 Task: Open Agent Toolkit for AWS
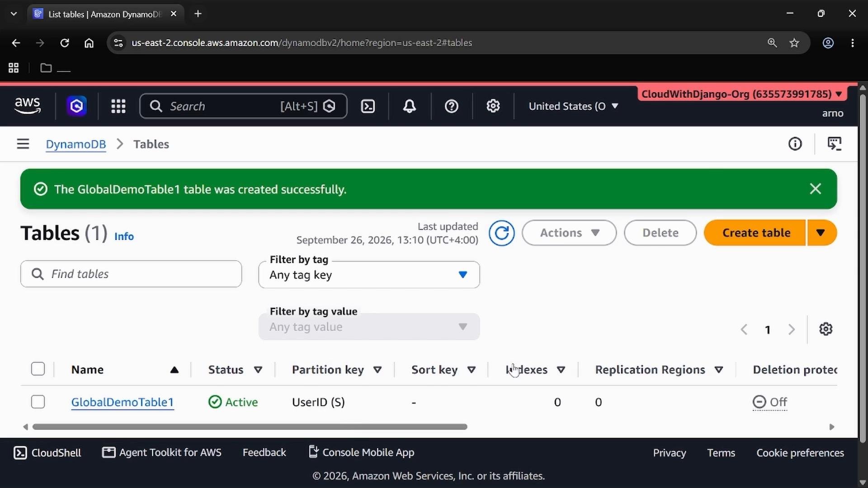click(x=162, y=453)
